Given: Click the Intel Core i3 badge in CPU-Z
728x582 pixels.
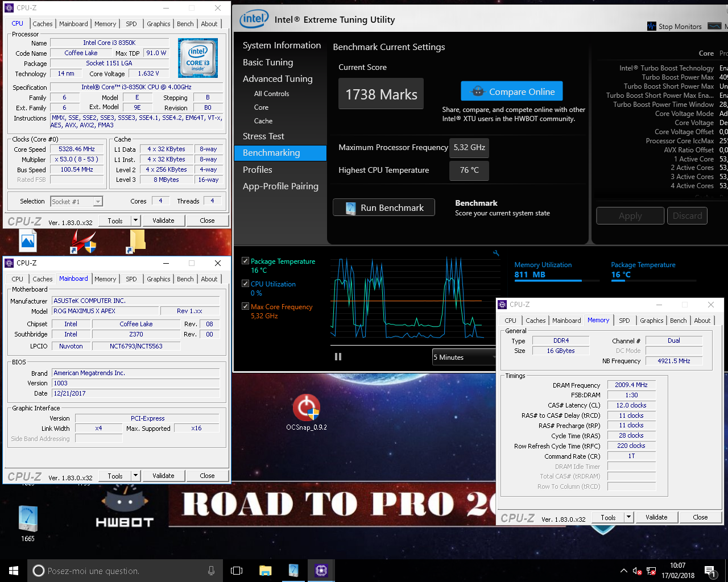Looking at the screenshot, I should 197,58.
